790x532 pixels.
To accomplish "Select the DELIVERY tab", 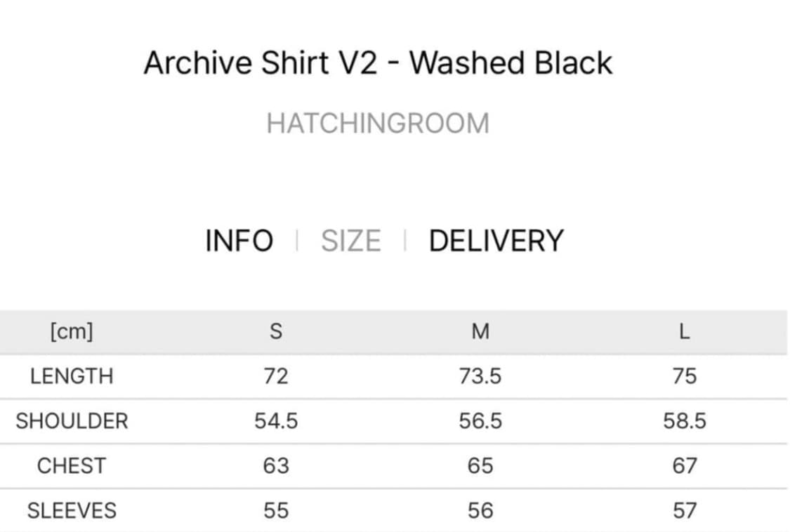I will click(496, 241).
